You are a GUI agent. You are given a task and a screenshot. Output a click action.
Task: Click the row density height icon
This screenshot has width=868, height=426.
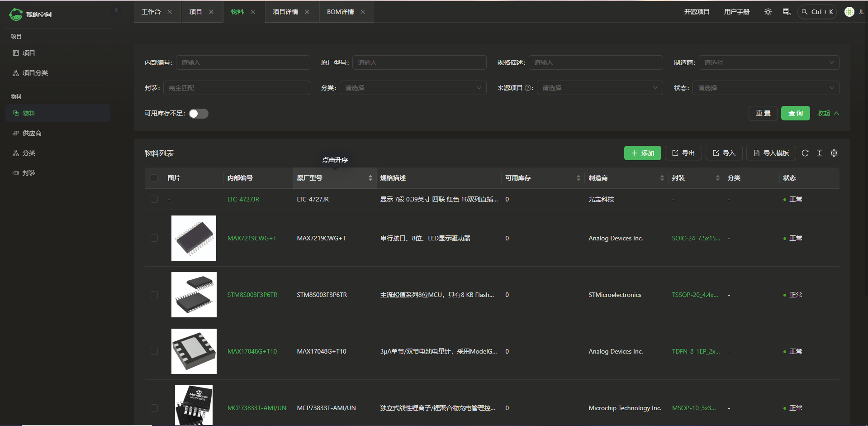click(x=820, y=153)
